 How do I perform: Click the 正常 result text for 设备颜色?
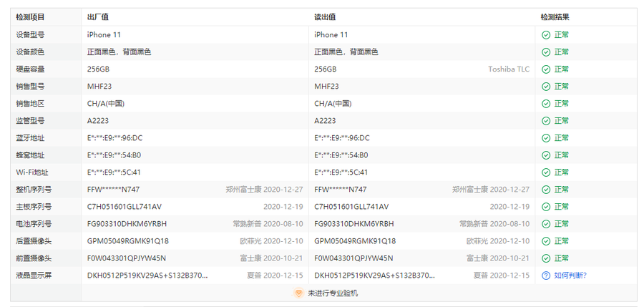(562, 52)
